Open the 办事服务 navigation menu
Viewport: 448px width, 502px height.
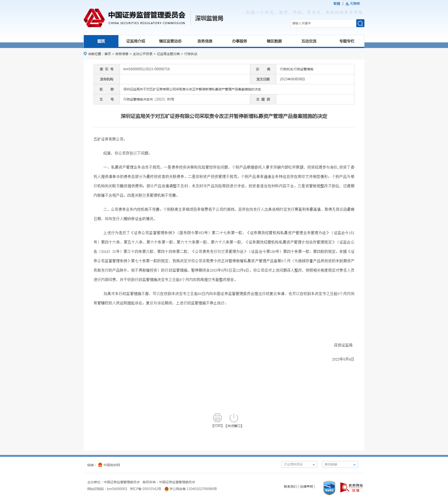click(x=239, y=41)
